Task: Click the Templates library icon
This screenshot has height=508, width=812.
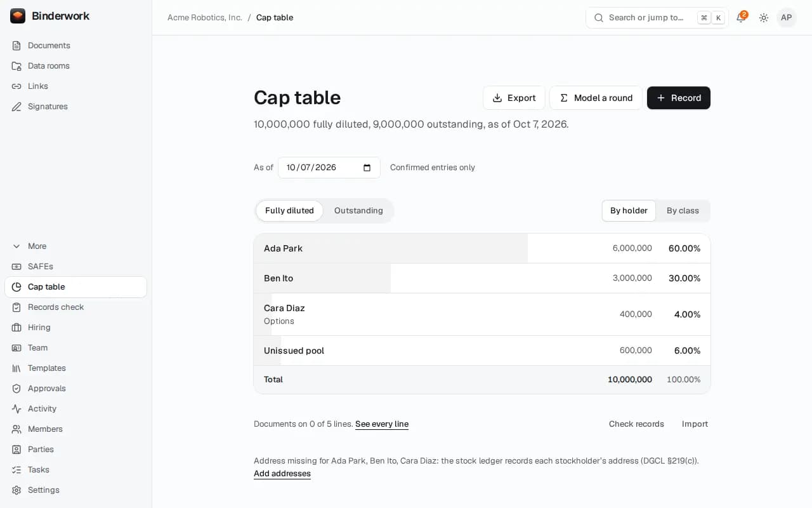Action: [16, 368]
